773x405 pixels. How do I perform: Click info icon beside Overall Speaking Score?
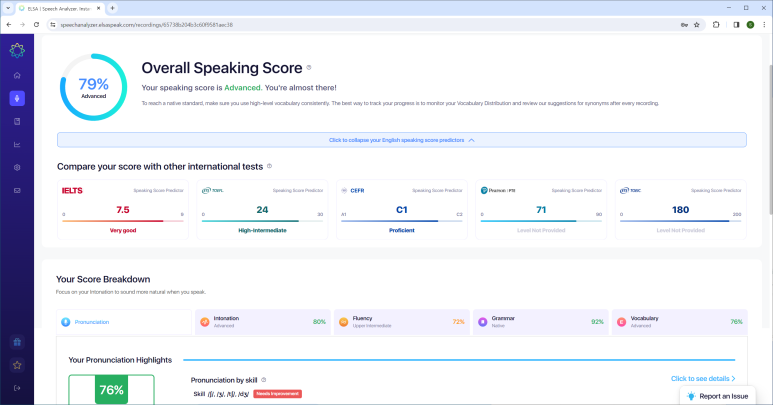click(x=309, y=68)
